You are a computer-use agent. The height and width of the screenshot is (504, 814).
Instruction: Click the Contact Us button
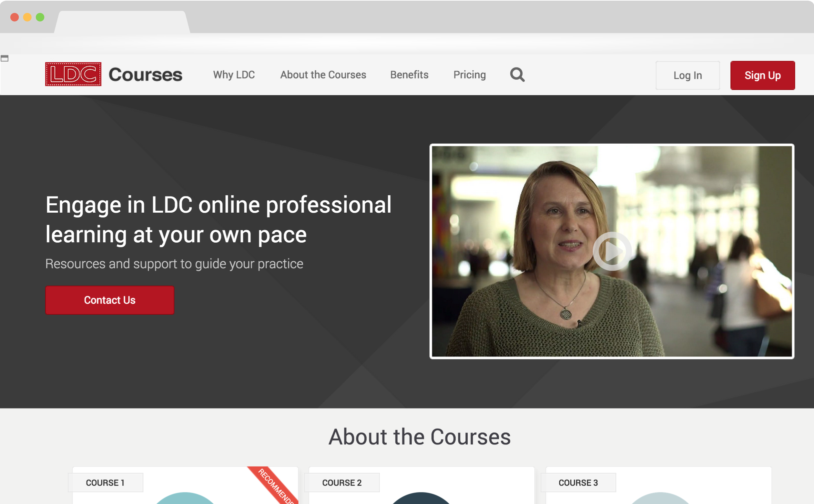pos(110,300)
